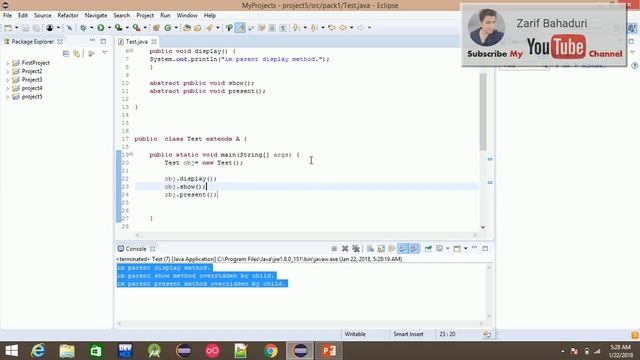Viewport: 640px width, 360px height.
Task: Toggle the Mark Occurrences toolbar icon
Action: 229,28
